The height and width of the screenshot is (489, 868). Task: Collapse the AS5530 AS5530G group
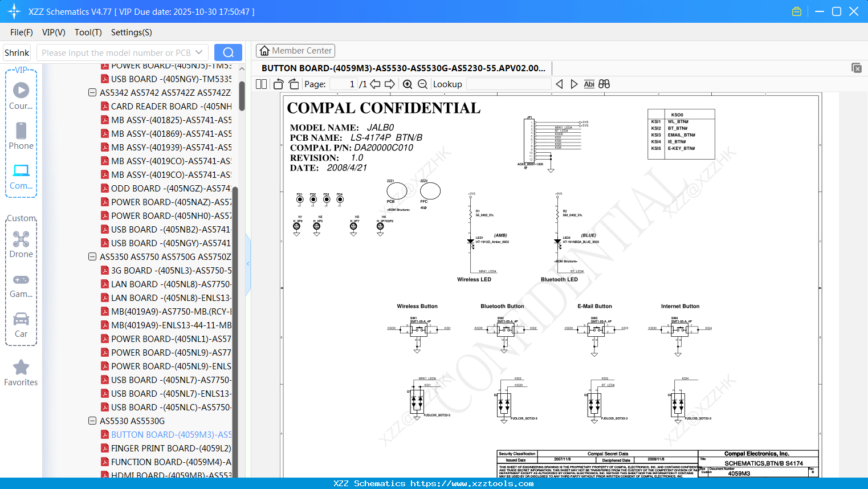coord(92,421)
